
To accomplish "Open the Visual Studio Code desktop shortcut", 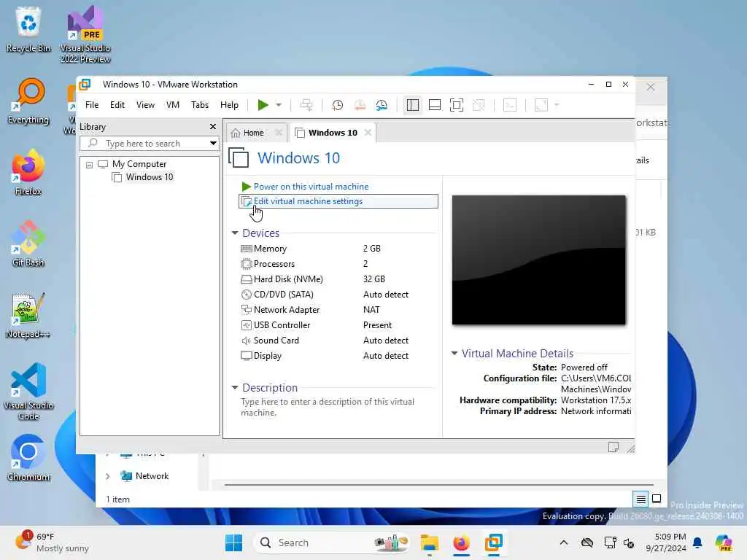I will tap(28, 392).
